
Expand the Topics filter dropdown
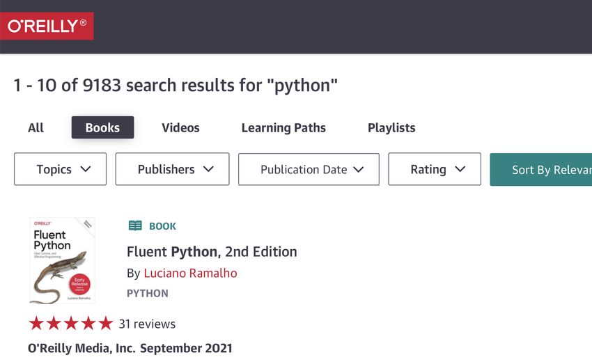pos(61,169)
